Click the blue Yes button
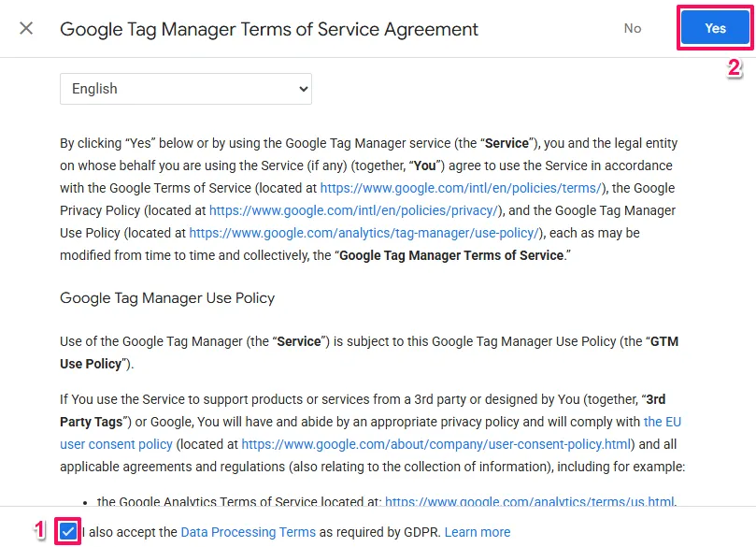756x547 pixels. coord(715,28)
